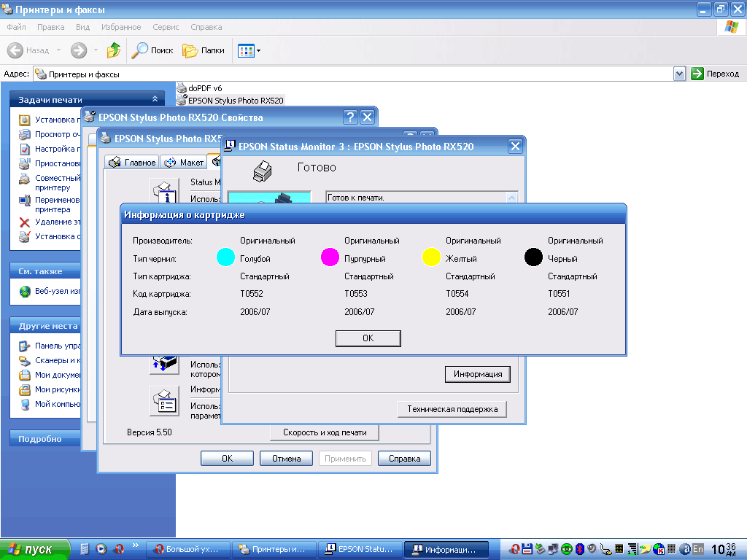Toggle the Папки folders pane
This screenshot has width=747, height=560.
204,50
